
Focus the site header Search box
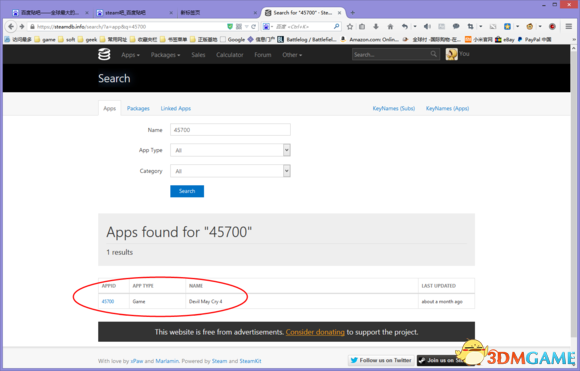point(395,54)
